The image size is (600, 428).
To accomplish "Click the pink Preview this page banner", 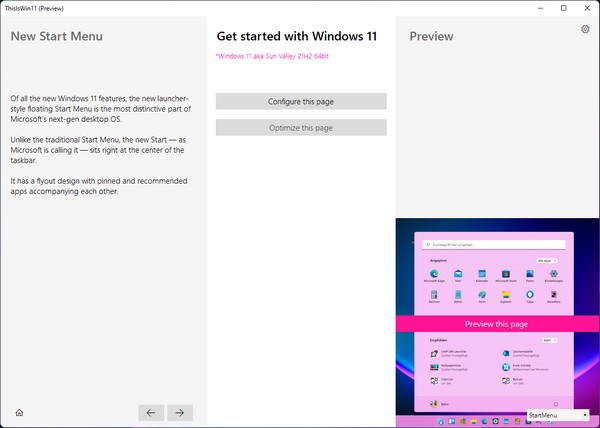I will [x=497, y=325].
